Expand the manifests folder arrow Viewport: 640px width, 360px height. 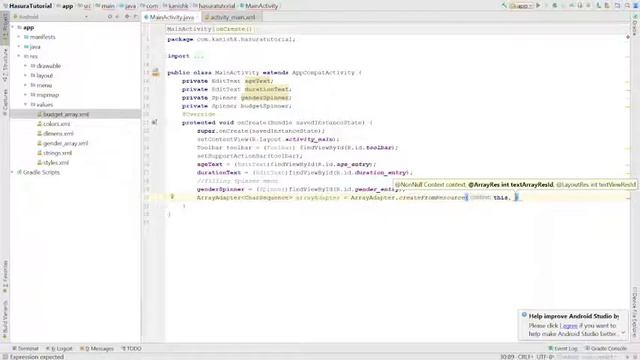[19, 37]
